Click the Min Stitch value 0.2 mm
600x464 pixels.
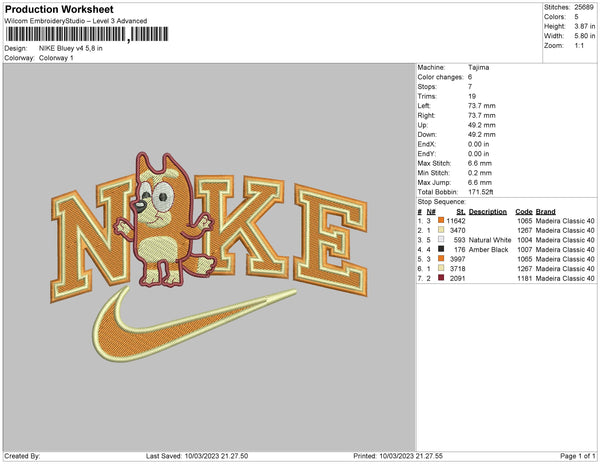click(x=480, y=173)
